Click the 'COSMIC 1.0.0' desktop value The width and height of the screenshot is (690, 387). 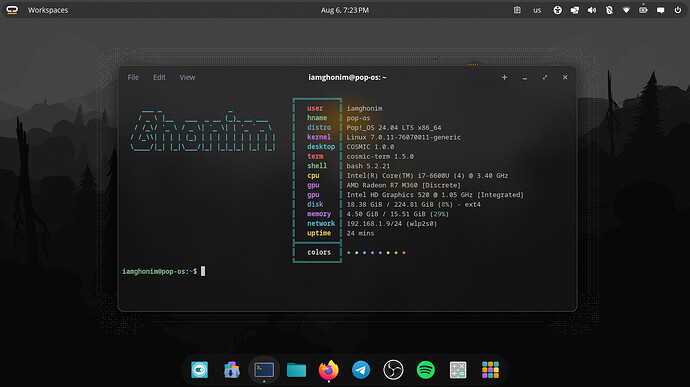coord(370,147)
